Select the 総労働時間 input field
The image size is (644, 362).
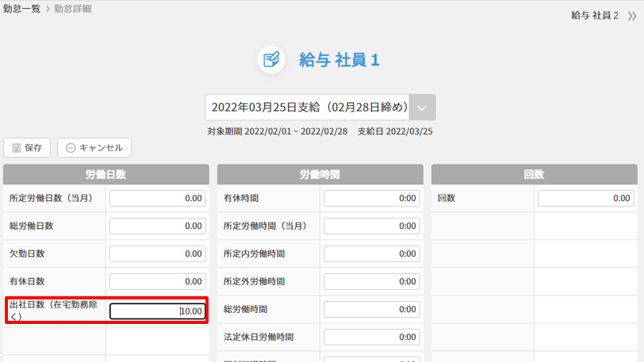click(371, 310)
